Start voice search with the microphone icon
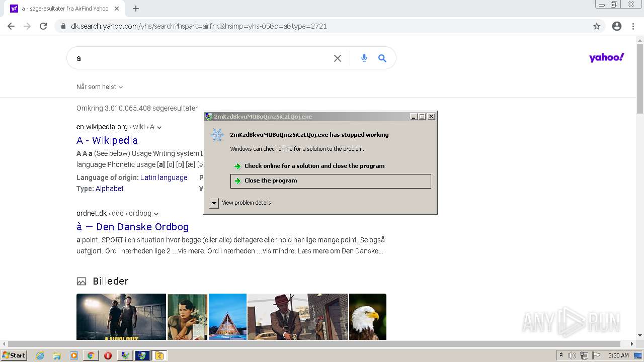The width and height of the screenshot is (644, 362). 364,58
